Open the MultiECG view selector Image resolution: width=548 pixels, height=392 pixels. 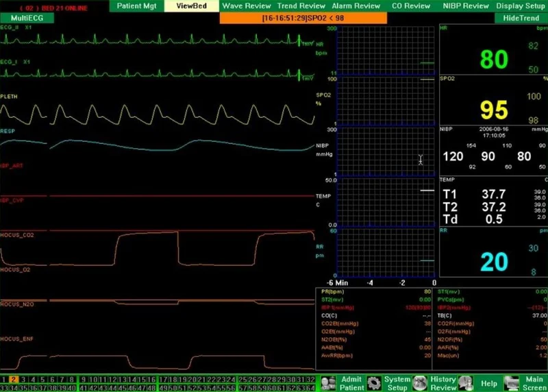[x=27, y=19]
